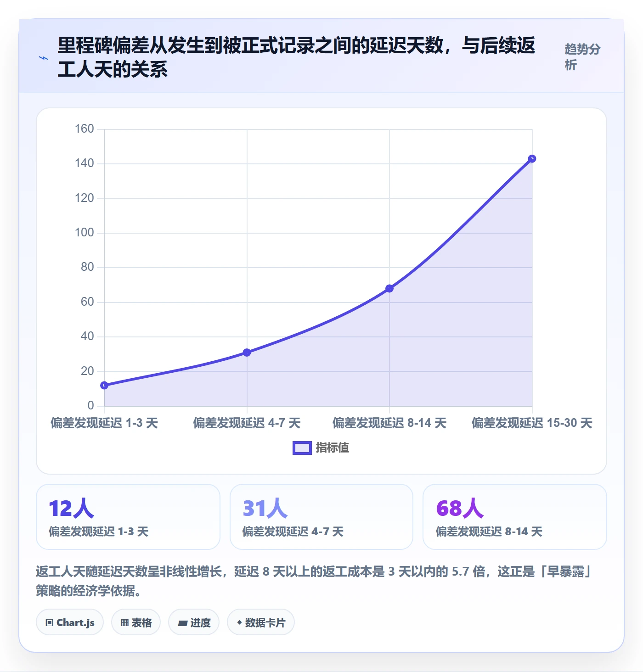This screenshot has height=672, width=643.
Task: Click the x-axis label 偏差发现延迟 1-3 天
Action: (104, 423)
